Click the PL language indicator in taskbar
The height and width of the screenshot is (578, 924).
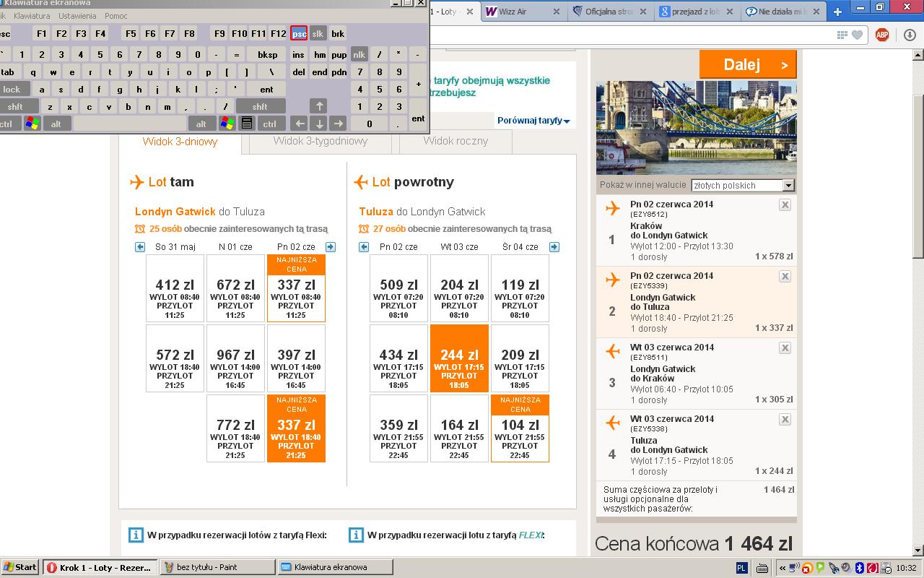click(x=742, y=568)
